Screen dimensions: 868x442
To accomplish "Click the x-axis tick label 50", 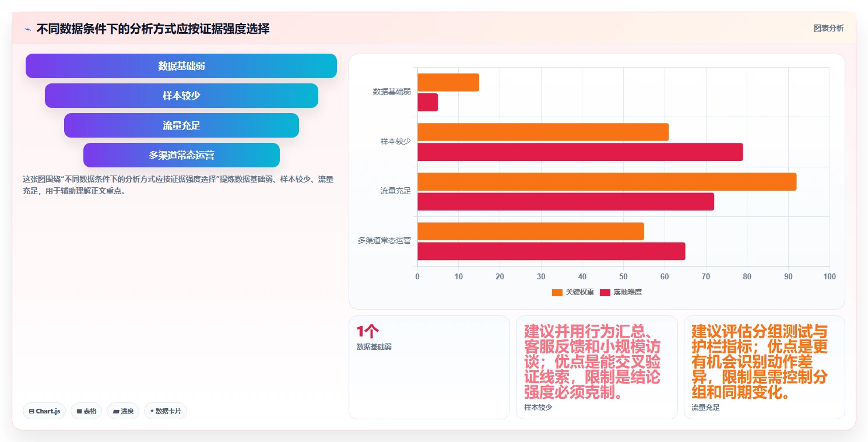I will [623, 276].
